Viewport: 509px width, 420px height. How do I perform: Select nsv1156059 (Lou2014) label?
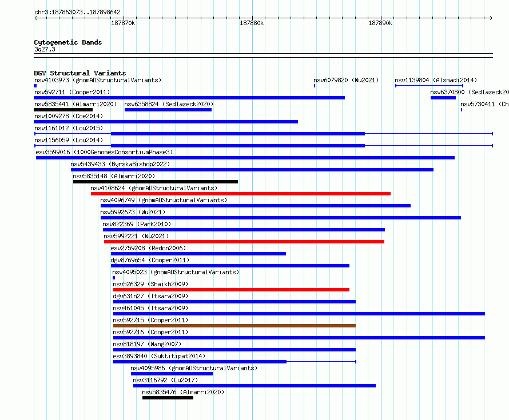coord(69,140)
